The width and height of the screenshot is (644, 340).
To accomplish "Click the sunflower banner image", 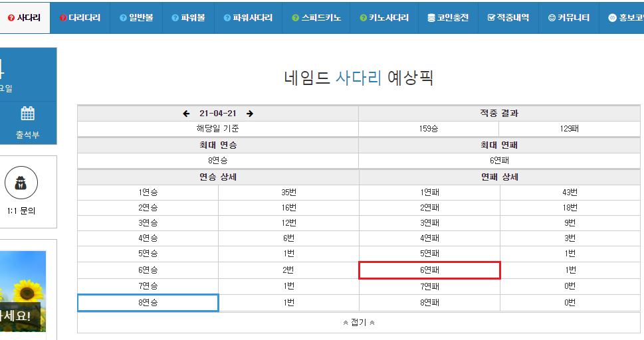I will tap(23, 291).
